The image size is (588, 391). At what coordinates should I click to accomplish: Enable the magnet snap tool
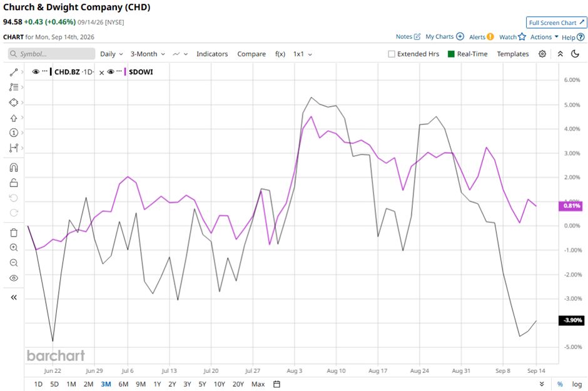(14, 168)
